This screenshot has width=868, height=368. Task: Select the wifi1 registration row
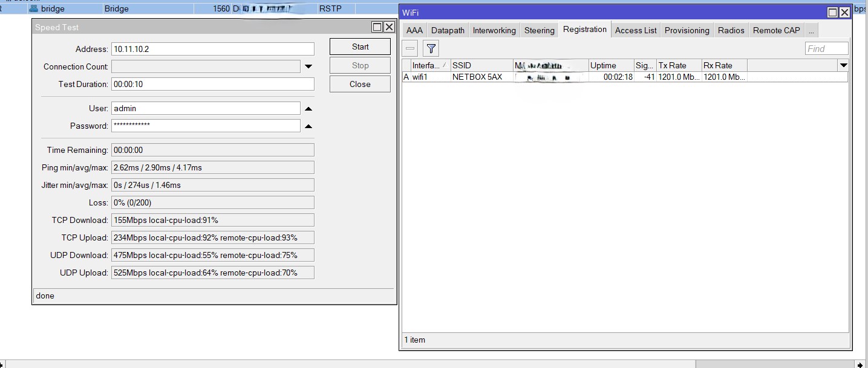(x=625, y=77)
